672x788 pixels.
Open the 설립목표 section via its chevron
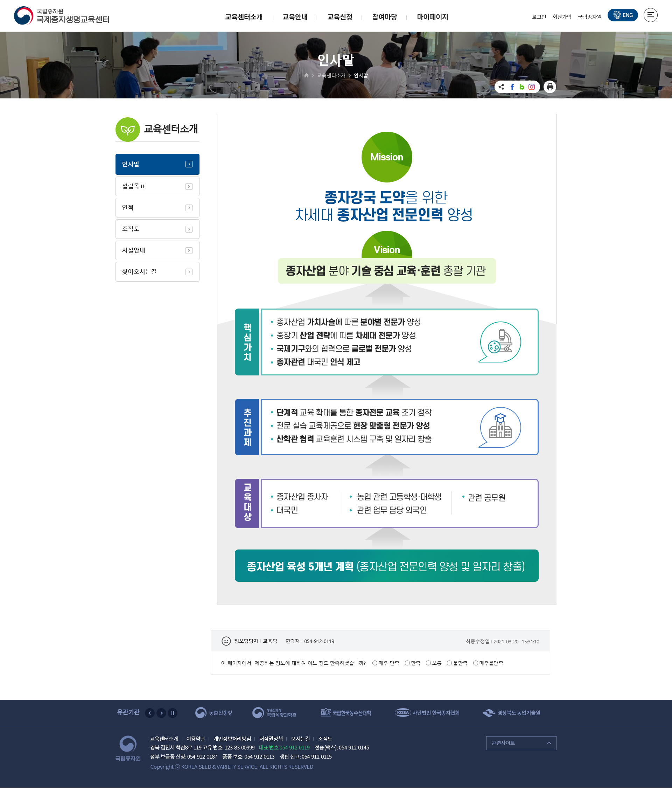[189, 186]
